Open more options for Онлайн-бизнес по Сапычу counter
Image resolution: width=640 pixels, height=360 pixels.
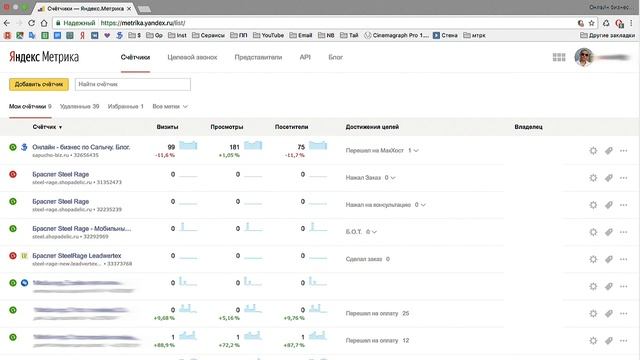(623, 151)
